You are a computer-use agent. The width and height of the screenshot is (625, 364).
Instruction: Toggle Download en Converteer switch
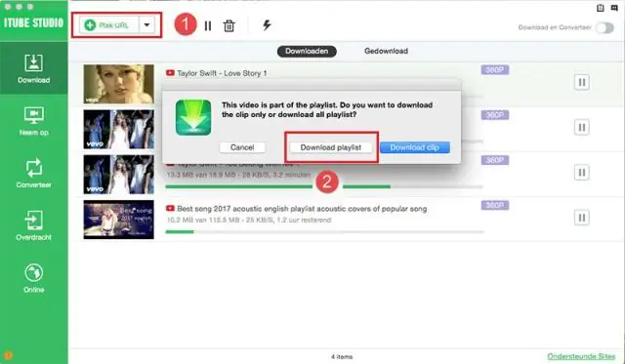click(x=604, y=27)
